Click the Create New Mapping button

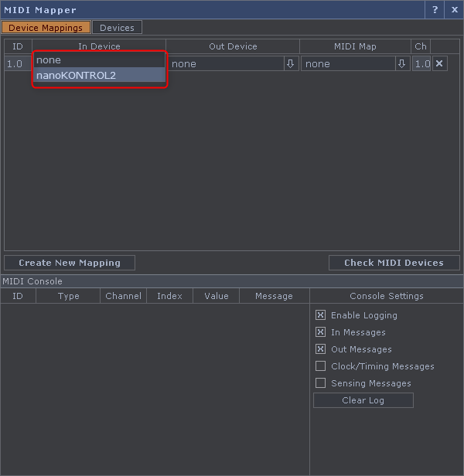[x=70, y=263]
